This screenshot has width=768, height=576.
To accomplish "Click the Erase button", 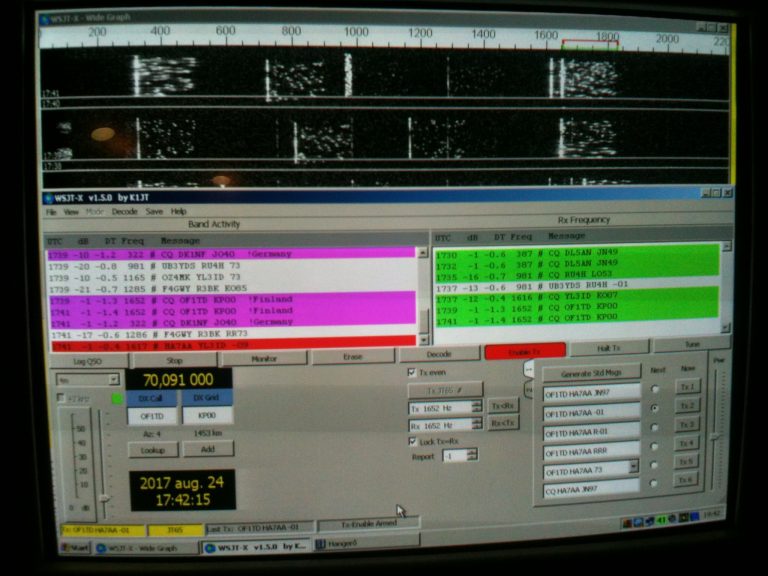I will point(352,357).
